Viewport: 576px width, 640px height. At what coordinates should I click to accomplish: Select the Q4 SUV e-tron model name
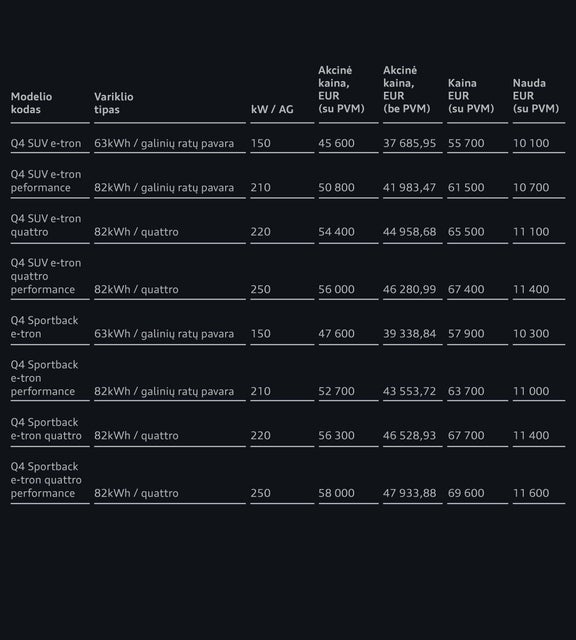tap(46, 143)
